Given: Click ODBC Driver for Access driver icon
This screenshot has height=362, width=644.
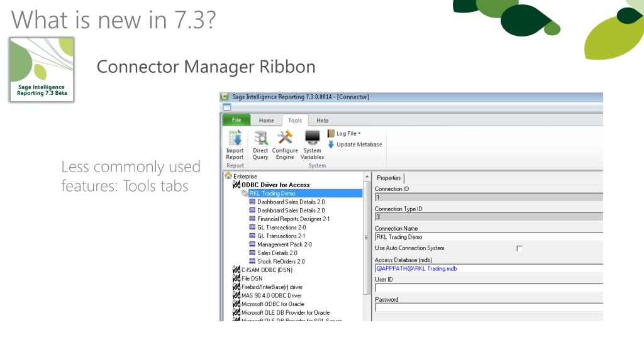Looking at the screenshot, I should tap(236, 185).
